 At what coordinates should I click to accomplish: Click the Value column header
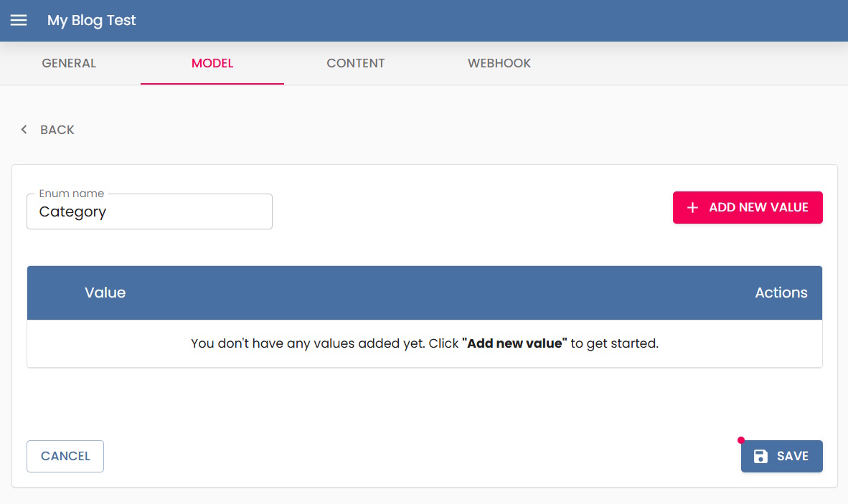(105, 293)
